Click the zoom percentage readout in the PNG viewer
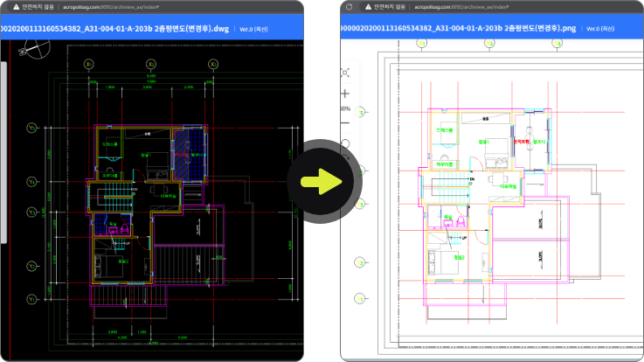The image size is (644, 362). pos(345,109)
